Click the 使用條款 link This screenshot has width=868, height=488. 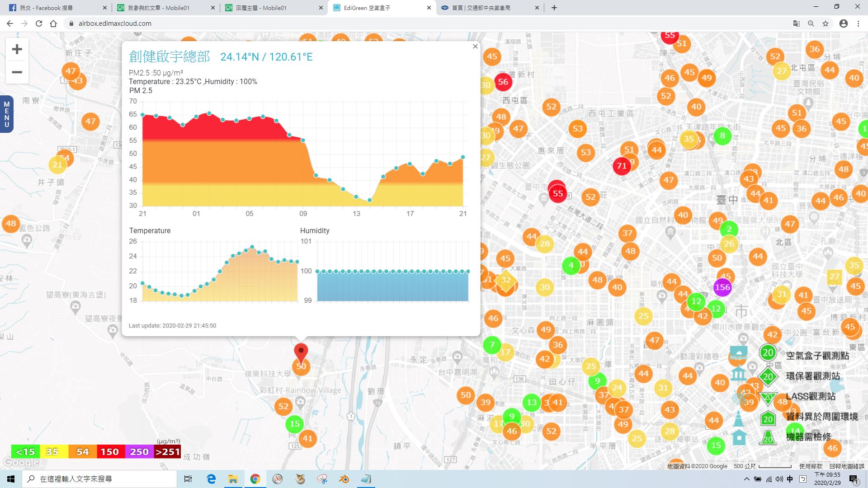(x=811, y=466)
